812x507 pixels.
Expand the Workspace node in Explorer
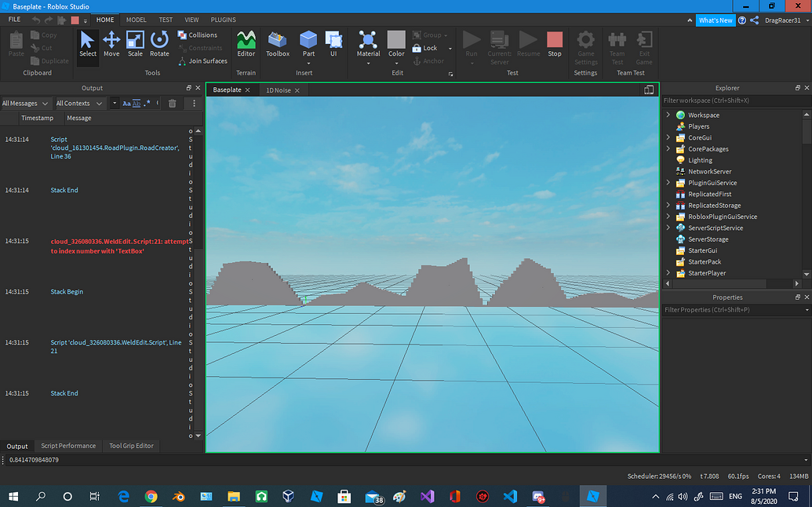(668, 115)
